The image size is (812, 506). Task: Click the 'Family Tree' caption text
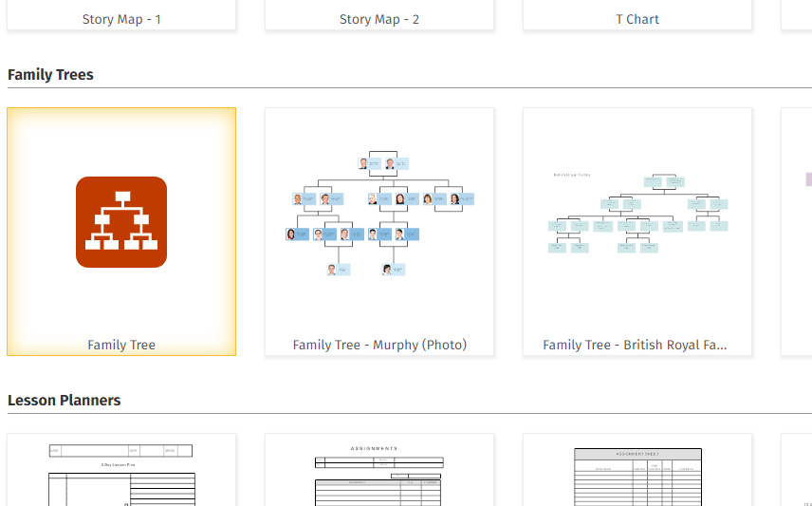point(121,345)
